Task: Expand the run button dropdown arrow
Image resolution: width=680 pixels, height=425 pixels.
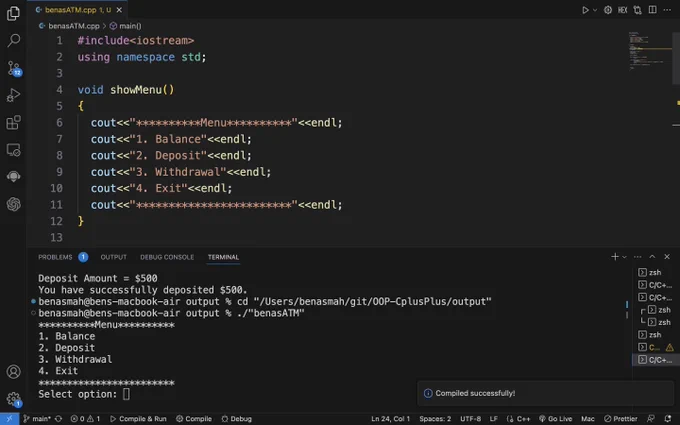Action: pos(595,10)
